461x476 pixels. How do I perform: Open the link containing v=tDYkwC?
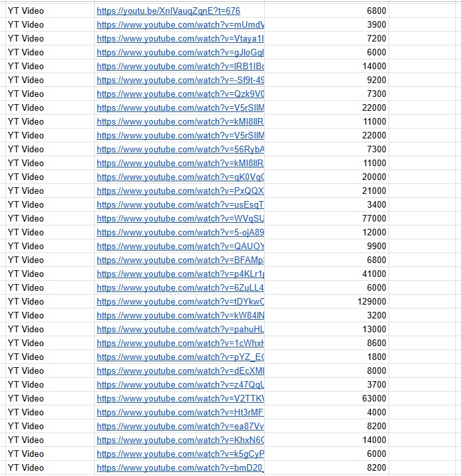[180, 301]
